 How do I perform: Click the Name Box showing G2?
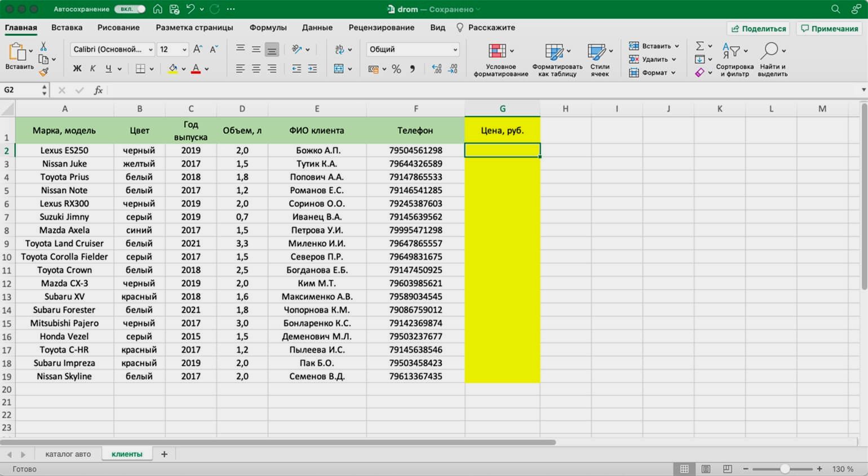(21, 90)
